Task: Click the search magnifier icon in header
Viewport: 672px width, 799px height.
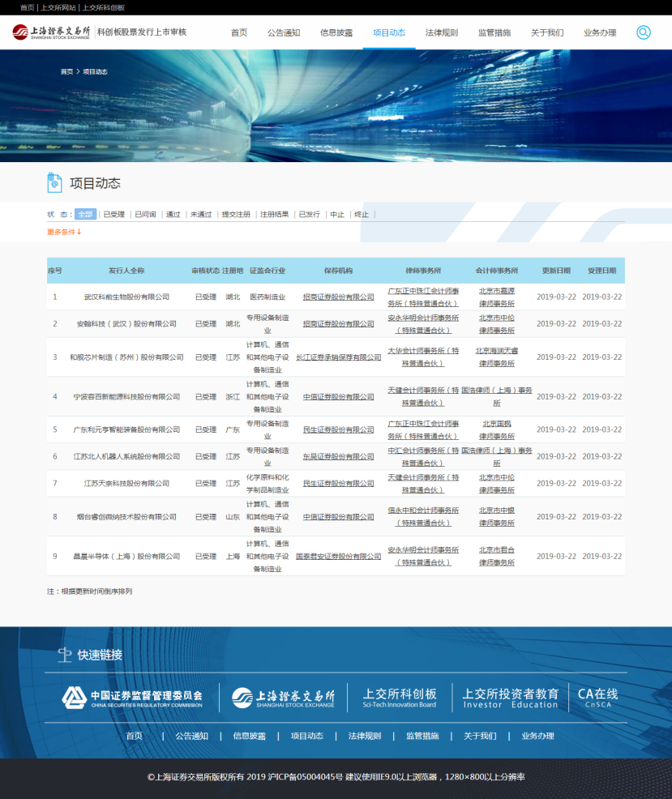Action: pyautogui.click(x=644, y=32)
